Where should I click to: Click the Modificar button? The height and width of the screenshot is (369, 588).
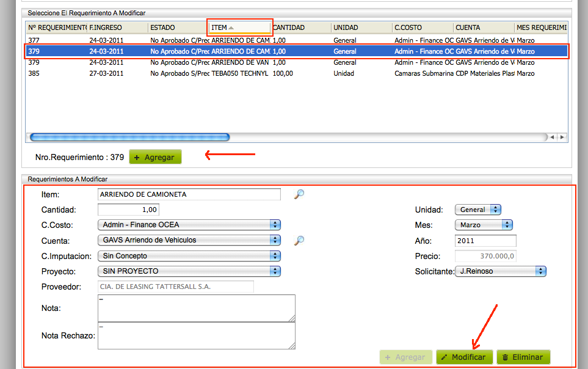tap(465, 357)
